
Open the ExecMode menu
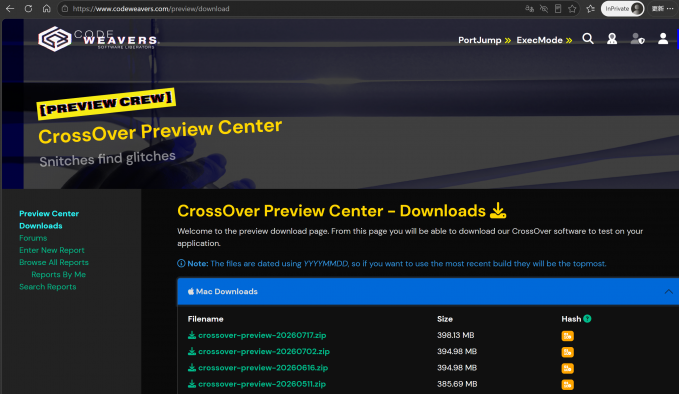pos(544,40)
